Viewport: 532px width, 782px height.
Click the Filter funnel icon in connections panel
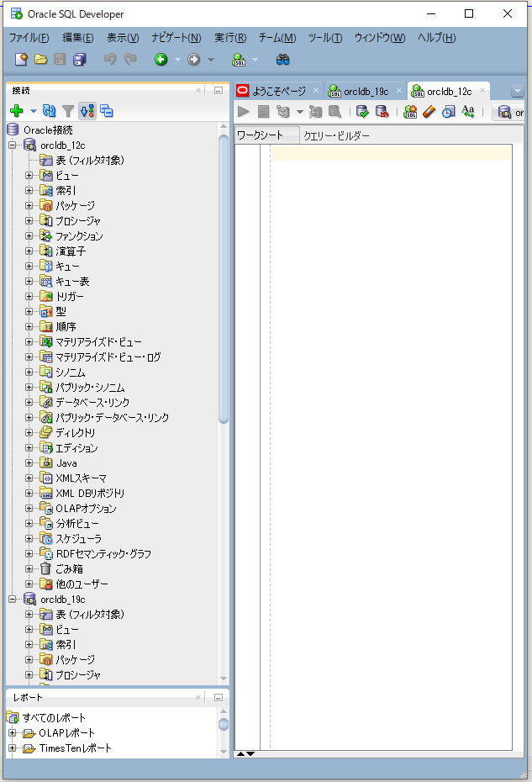click(x=68, y=111)
